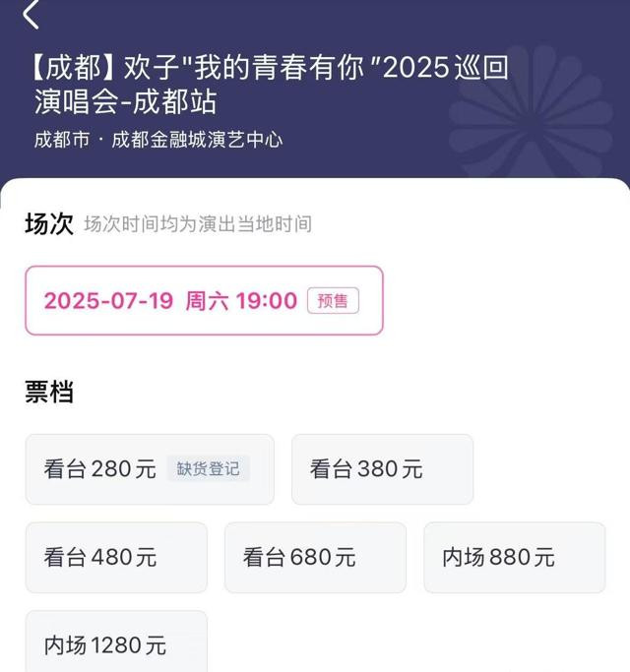Tap the 票档 section heading
This screenshot has height=672, width=630.
click(49, 392)
